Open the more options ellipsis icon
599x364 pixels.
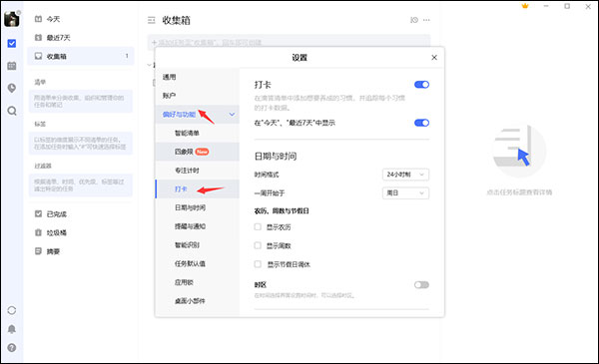(426, 20)
